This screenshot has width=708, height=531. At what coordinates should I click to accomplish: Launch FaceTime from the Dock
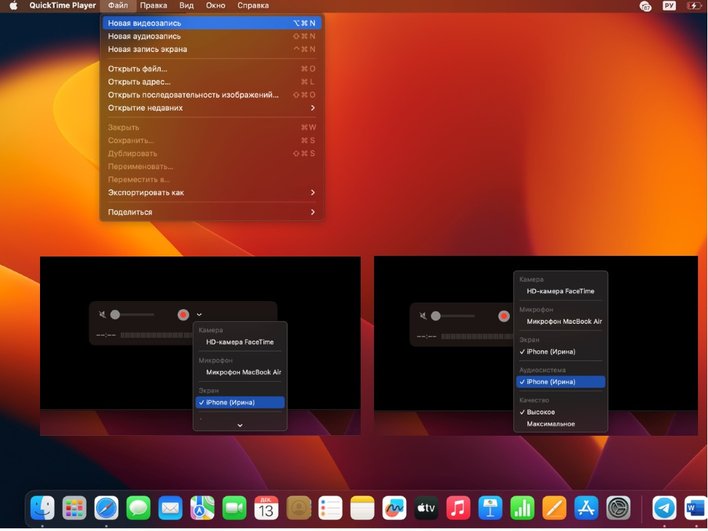coord(234,508)
